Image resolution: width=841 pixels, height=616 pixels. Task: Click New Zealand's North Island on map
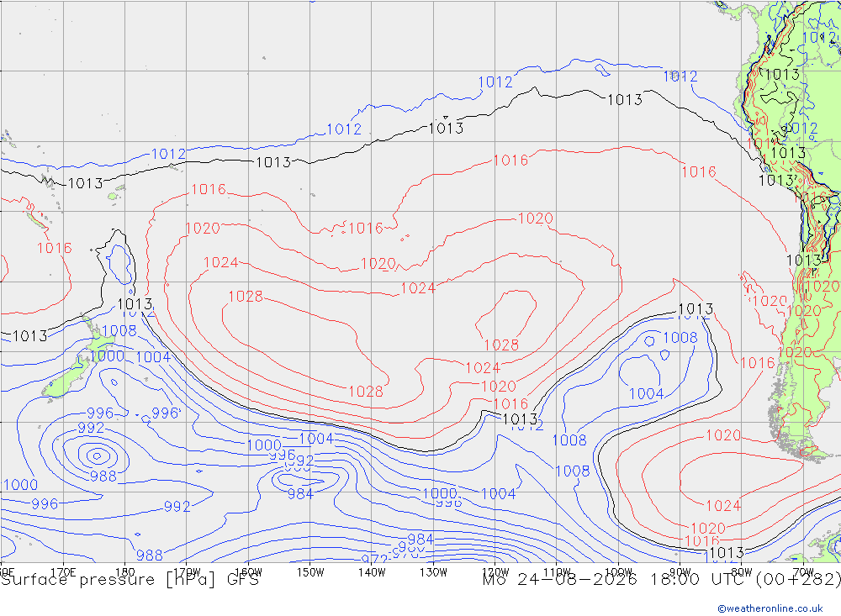[x=100, y=340]
